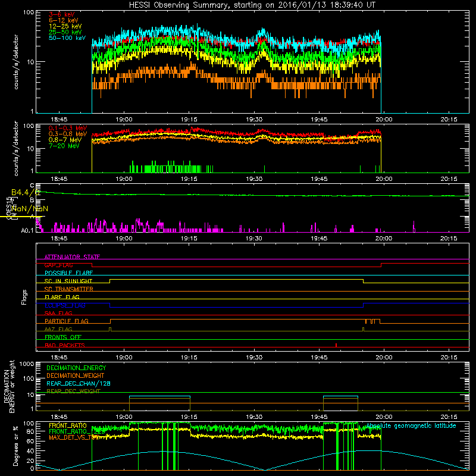Select the DECIMATION_ENERGY legend label

[76, 368]
